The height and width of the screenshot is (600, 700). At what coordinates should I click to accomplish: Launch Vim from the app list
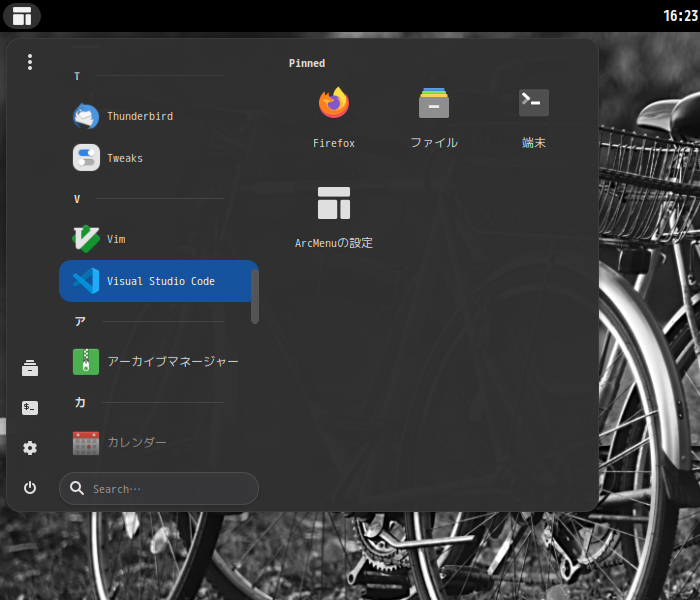pyautogui.click(x=158, y=239)
